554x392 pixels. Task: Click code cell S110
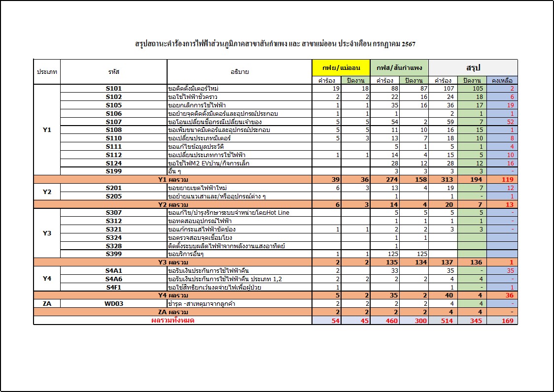click(x=114, y=138)
